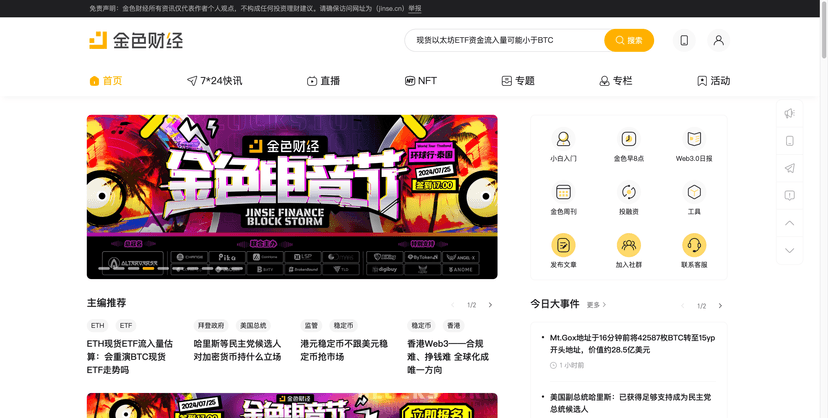Image resolution: width=828 pixels, height=418 pixels.
Task: Open the Mt.Gox BTC transfer news headline
Action: tap(632, 344)
